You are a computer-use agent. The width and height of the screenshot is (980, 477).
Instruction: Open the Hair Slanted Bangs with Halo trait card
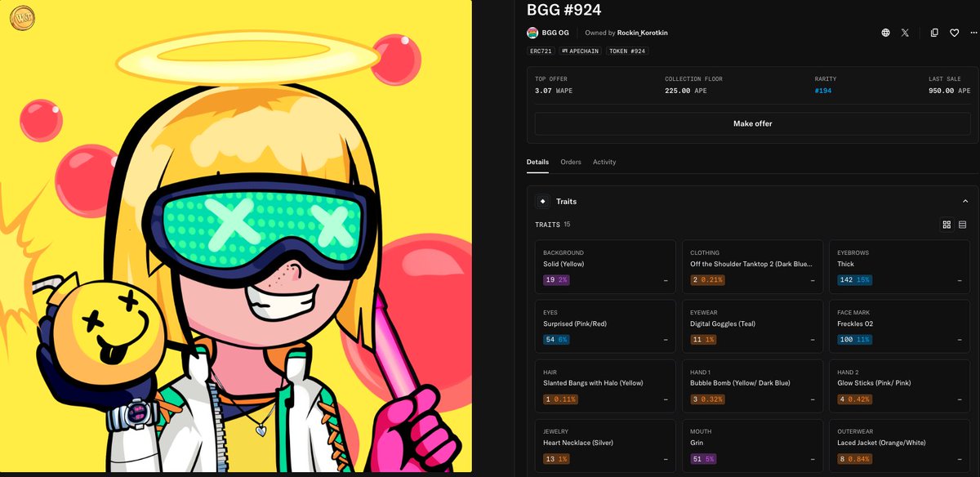point(605,386)
